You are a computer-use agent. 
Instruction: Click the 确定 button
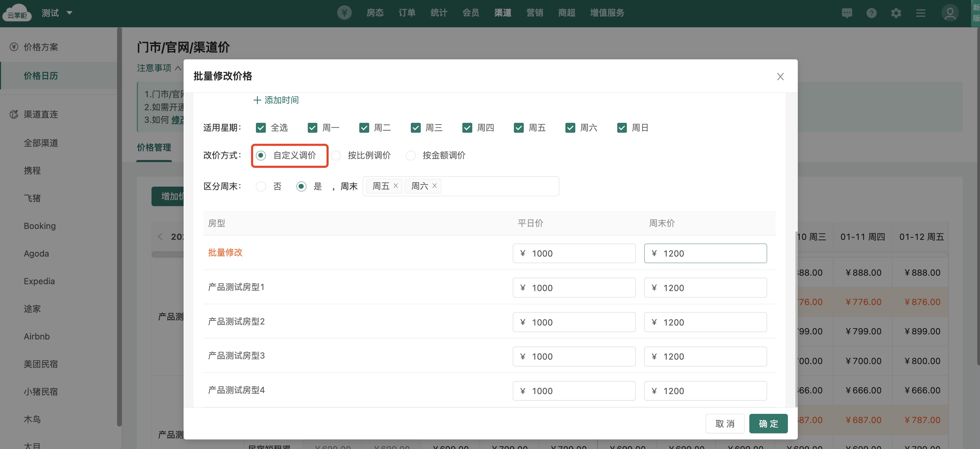(x=768, y=424)
